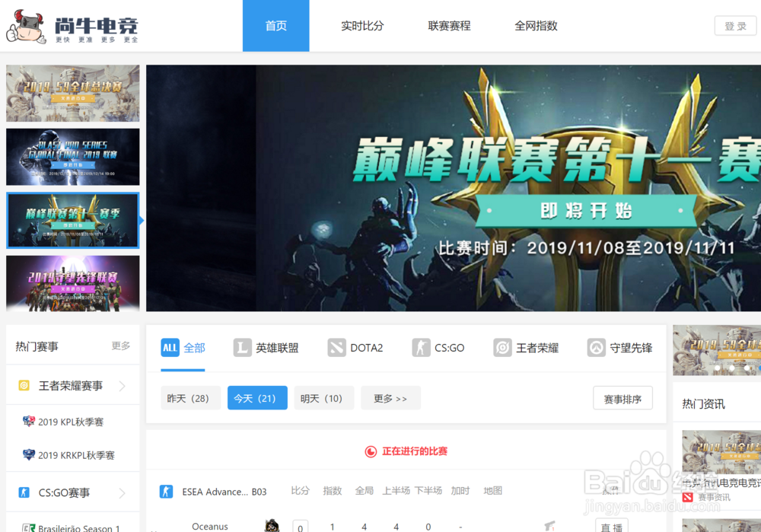Open the 实时比分 tab
Image resolution: width=761 pixels, height=532 pixels.
click(x=362, y=26)
